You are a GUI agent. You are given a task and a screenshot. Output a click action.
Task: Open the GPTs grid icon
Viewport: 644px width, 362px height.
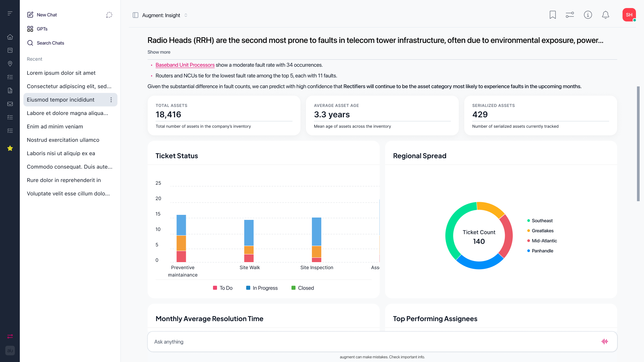tap(30, 29)
